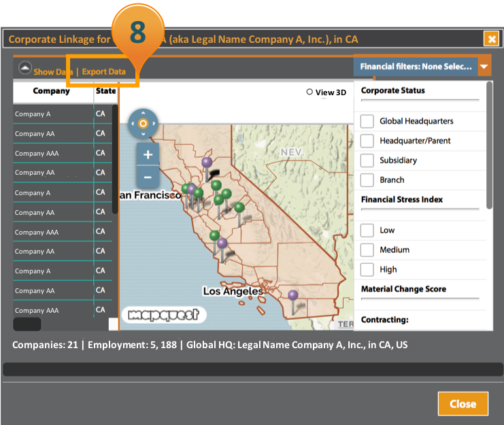504x425 pixels.
Task: Click the Contracting: heading
Action: 385,320
